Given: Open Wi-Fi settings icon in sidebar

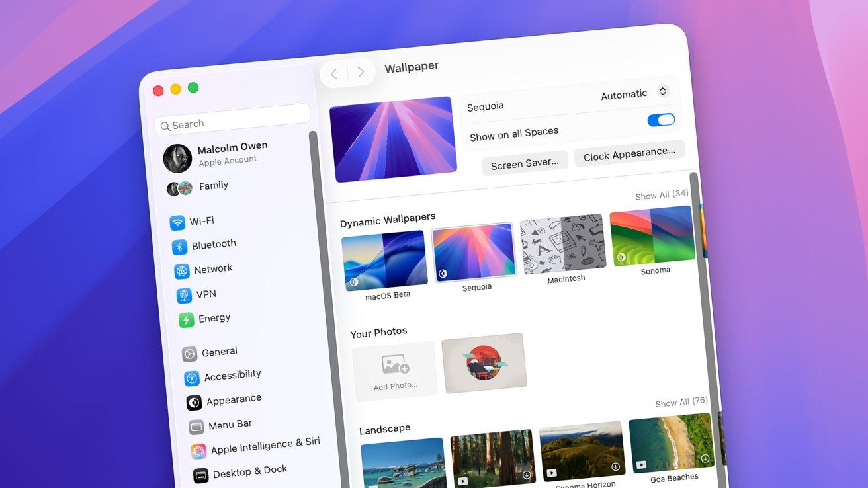Looking at the screenshot, I should point(177,223).
